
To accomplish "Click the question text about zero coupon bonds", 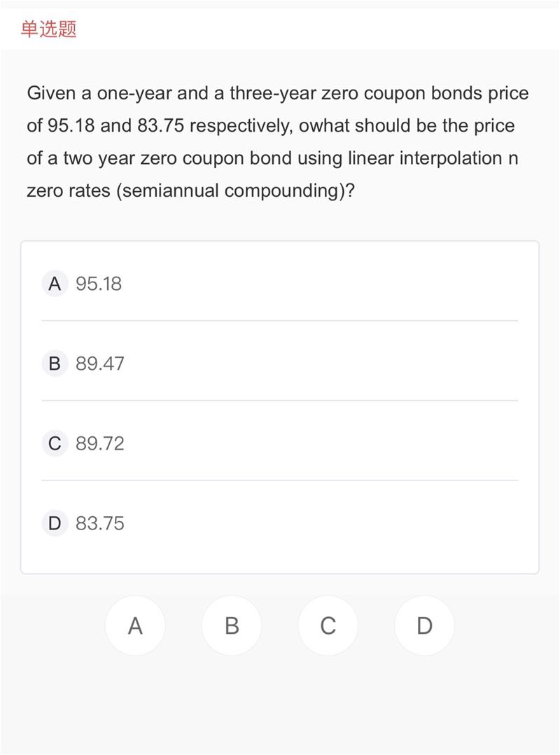I will click(278, 142).
